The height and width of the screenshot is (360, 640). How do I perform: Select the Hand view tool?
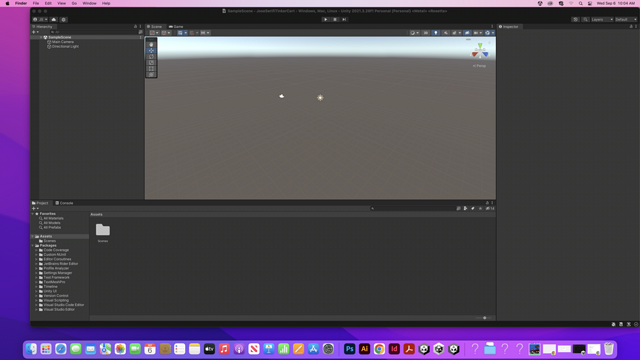(151, 44)
